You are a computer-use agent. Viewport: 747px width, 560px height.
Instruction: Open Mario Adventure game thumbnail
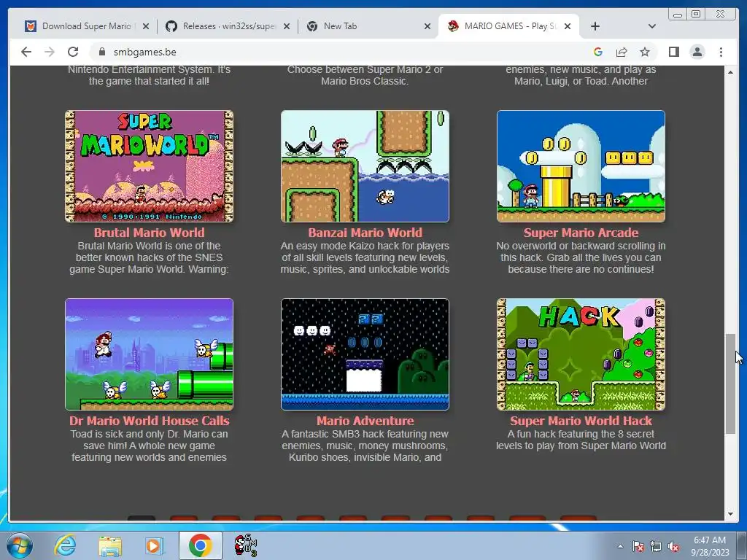pyautogui.click(x=365, y=354)
